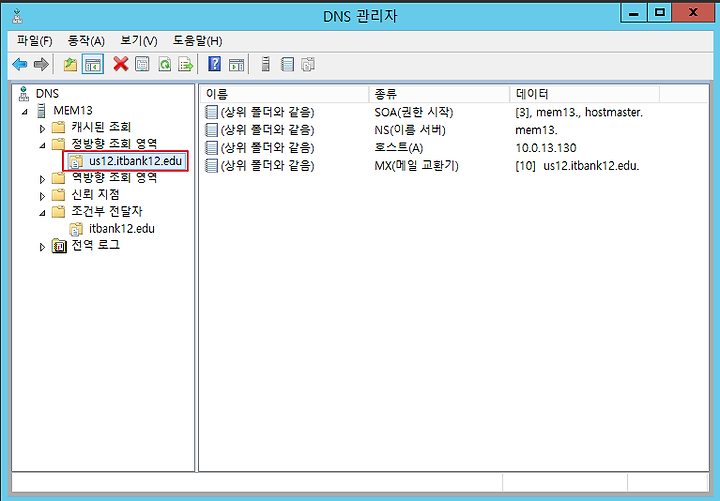Go up one level with folder-arrow icon
Image resolution: width=720 pixels, height=501 pixels.
(70, 64)
